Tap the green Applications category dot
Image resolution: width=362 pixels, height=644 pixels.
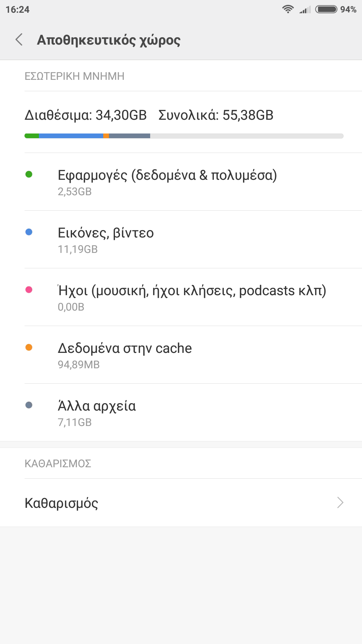coord(29,174)
